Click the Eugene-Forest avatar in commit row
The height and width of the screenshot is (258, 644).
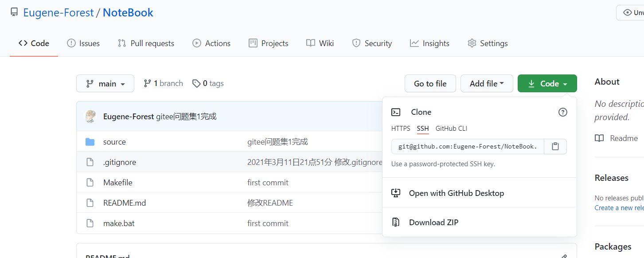click(x=90, y=117)
